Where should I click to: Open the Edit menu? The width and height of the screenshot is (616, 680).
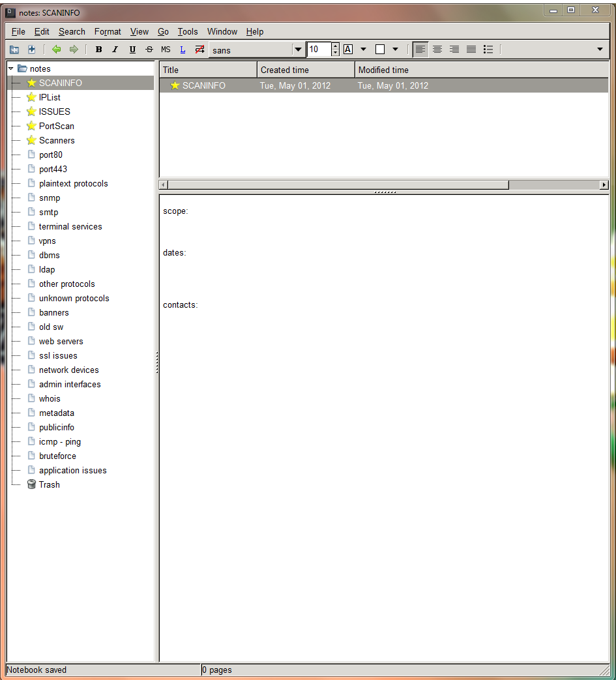click(x=42, y=32)
